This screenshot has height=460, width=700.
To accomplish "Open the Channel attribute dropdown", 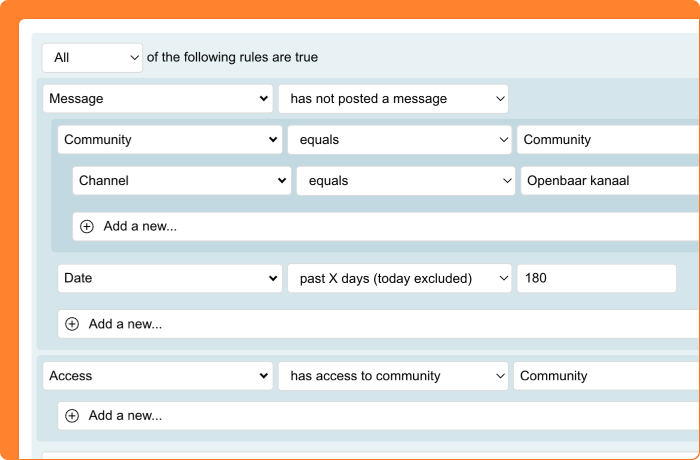I will click(181, 181).
